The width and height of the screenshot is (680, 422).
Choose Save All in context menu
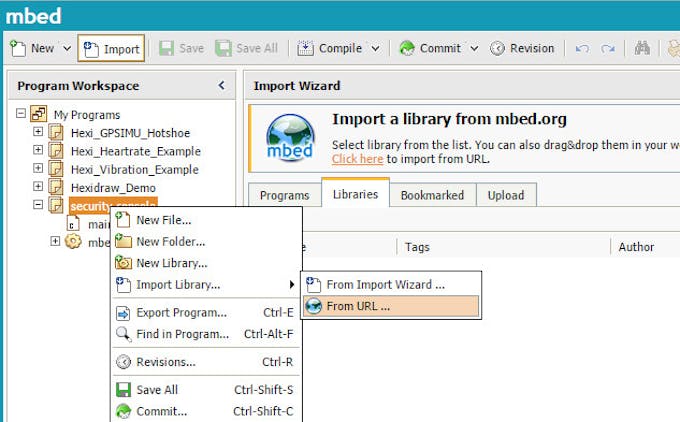coord(206,389)
